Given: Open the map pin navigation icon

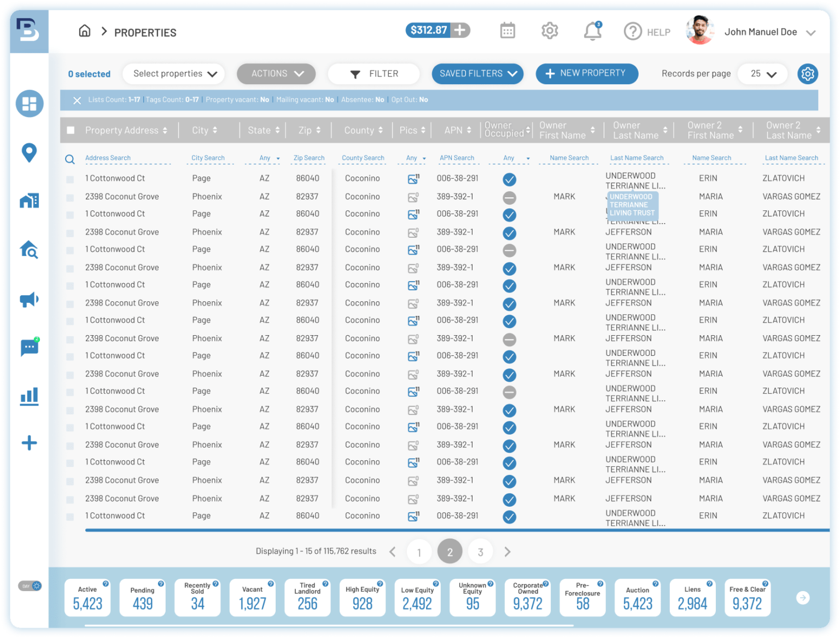Looking at the screenshot, I should (x=29, y=153).
